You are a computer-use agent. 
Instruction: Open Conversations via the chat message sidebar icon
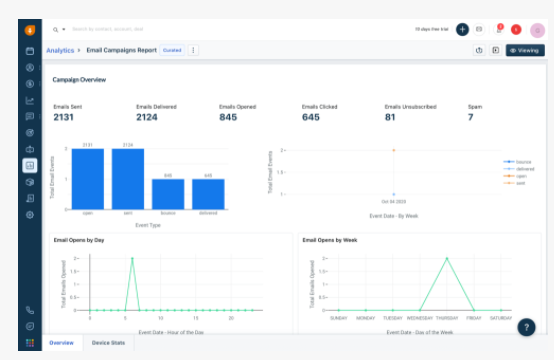(x=30, y=116)
